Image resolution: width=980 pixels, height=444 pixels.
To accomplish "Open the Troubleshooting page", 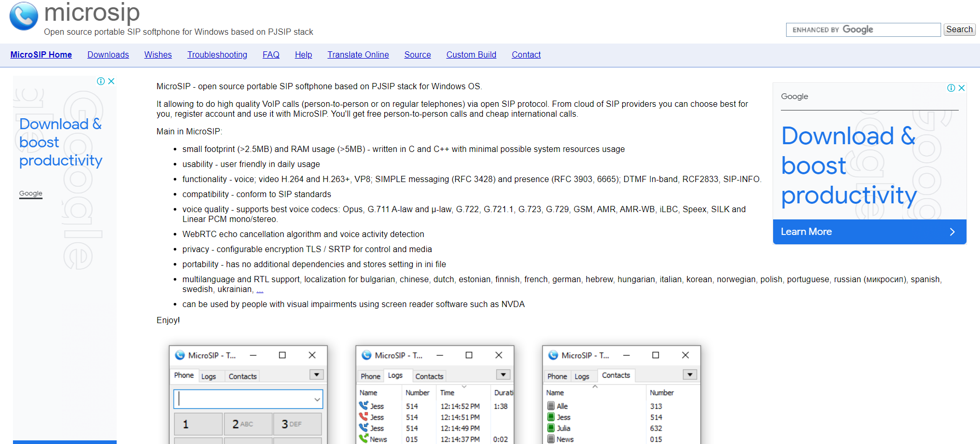I will [217, 54].
